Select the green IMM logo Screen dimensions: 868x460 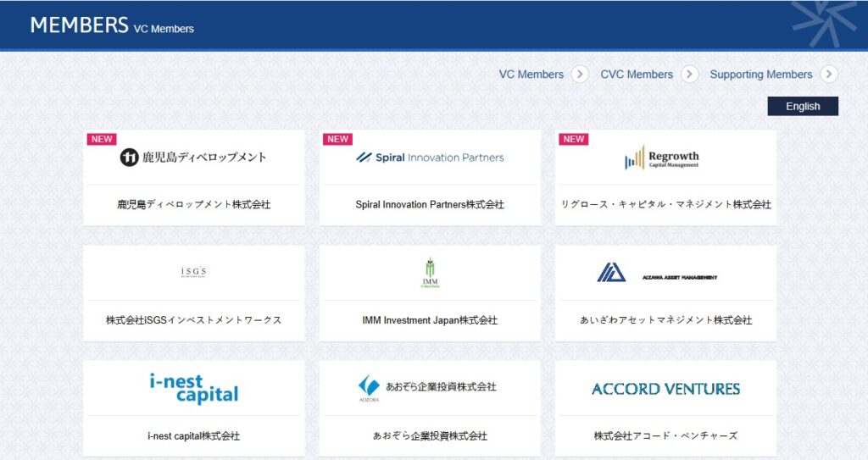430,272
